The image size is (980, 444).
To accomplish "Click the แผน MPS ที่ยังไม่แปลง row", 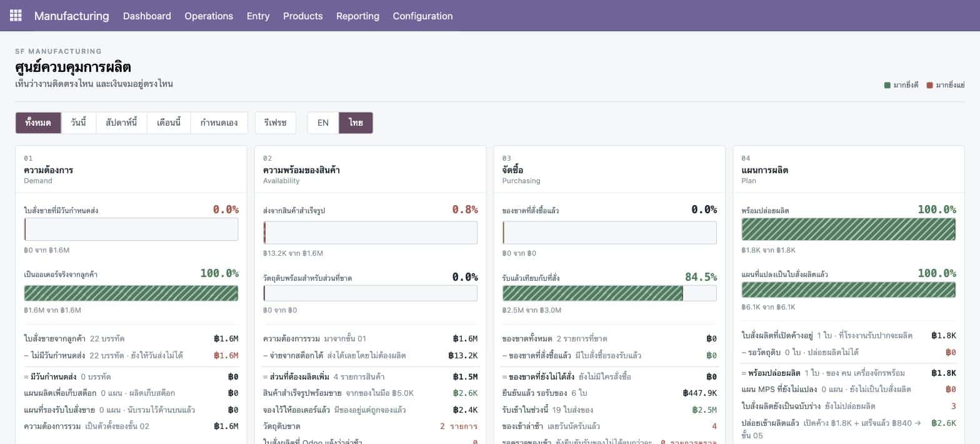I will tap(849, 390).
